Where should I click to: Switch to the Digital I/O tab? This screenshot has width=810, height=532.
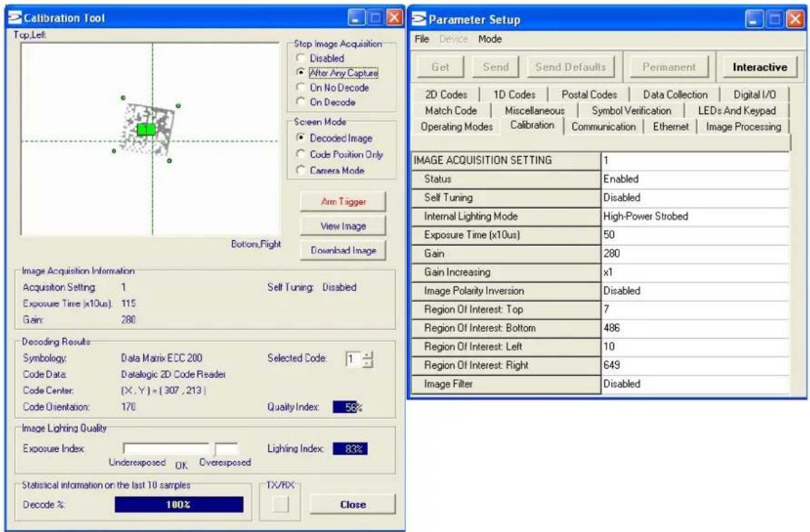(x=754, y=94)
